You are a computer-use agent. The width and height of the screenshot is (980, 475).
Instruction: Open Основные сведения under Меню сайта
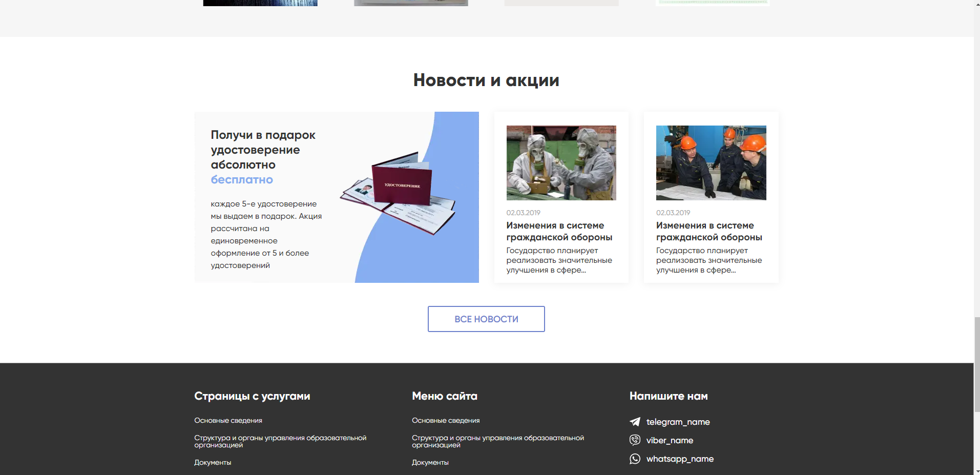click(446, 420)
